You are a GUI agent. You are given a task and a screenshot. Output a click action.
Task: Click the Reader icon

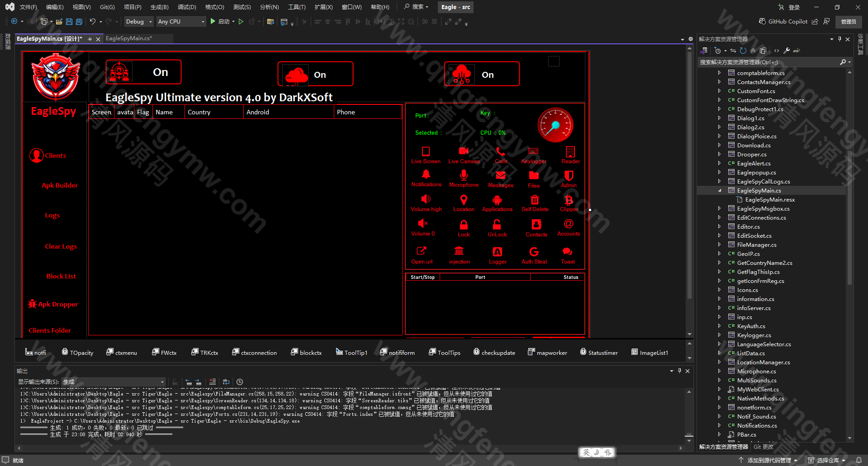[x=570, y=151]
